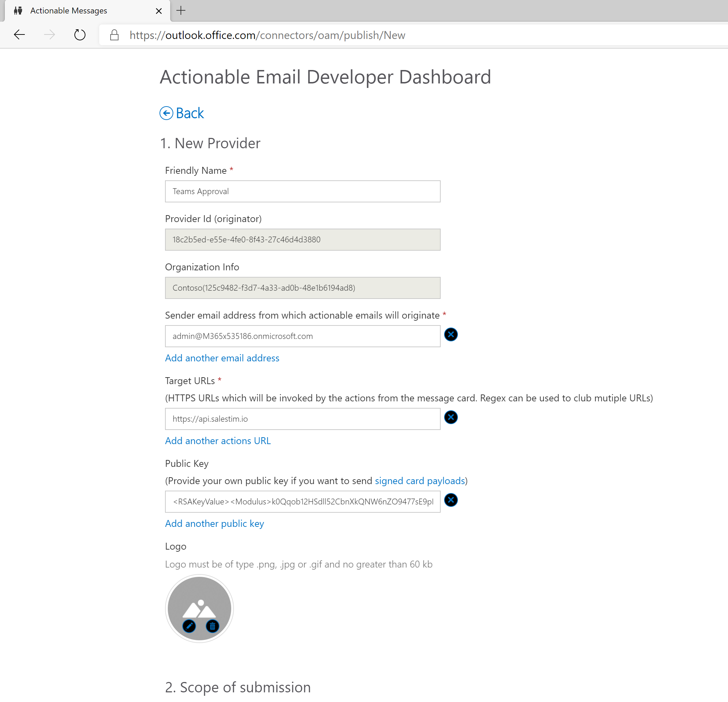This screenshot has height=702, width=728.
Task: Open a new browser tab
Action: pos(181,10)
